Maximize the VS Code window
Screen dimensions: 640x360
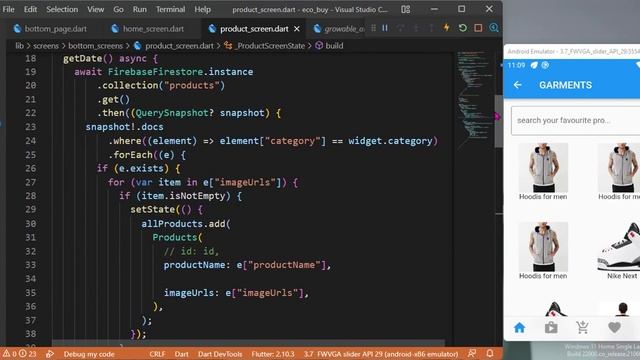[461, 9]
